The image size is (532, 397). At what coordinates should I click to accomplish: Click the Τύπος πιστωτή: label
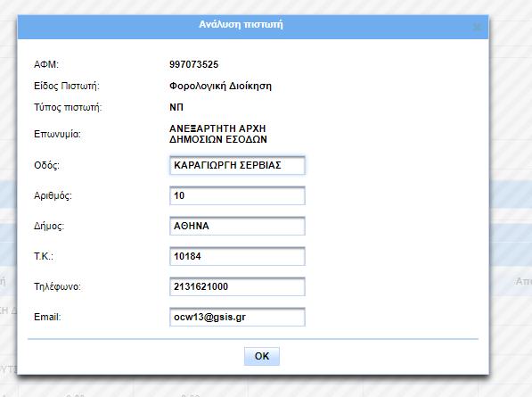coord(68,107)
